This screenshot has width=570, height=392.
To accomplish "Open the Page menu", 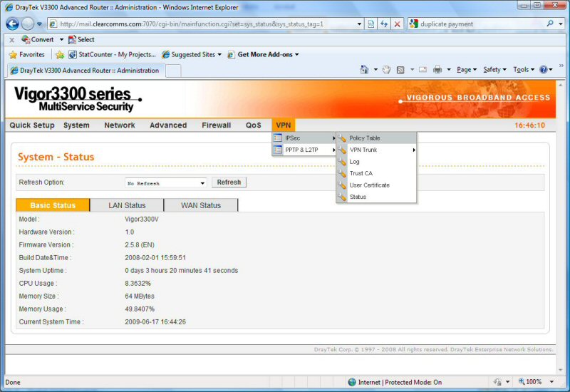I will pos(467,69).
